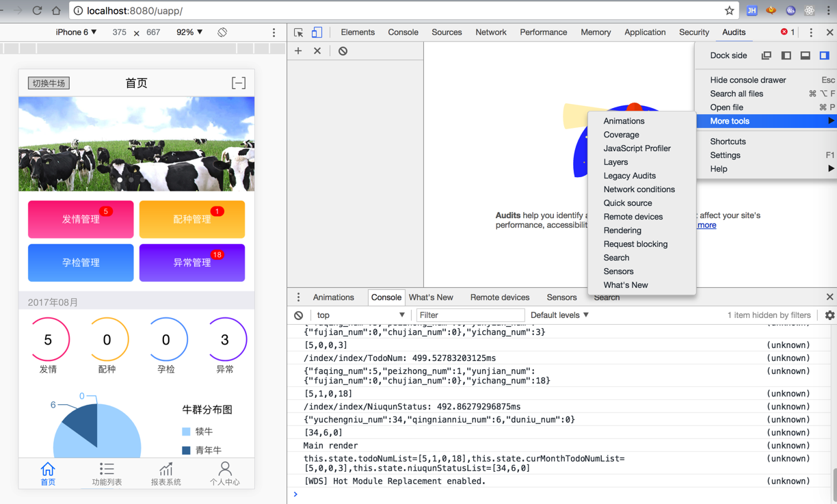Open 功能列表 tab in app footer
The height and width of the screenshot is (504, 837).
coord(107,473)
